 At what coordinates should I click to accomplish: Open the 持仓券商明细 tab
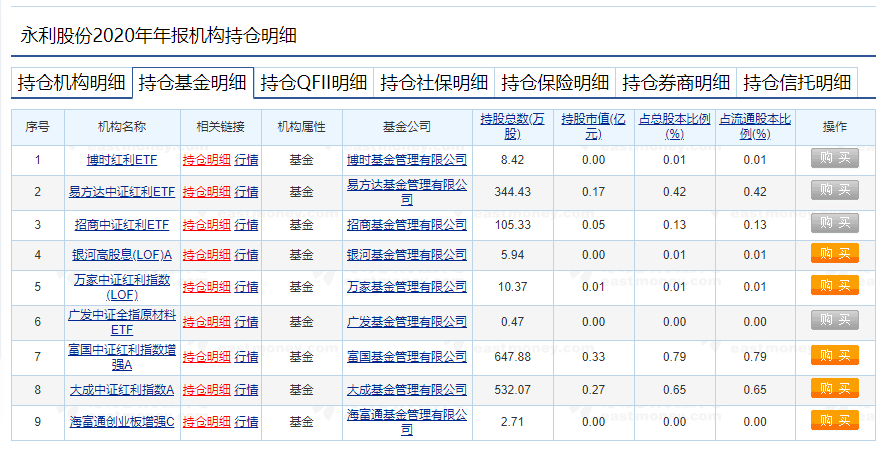click(676, 83)
